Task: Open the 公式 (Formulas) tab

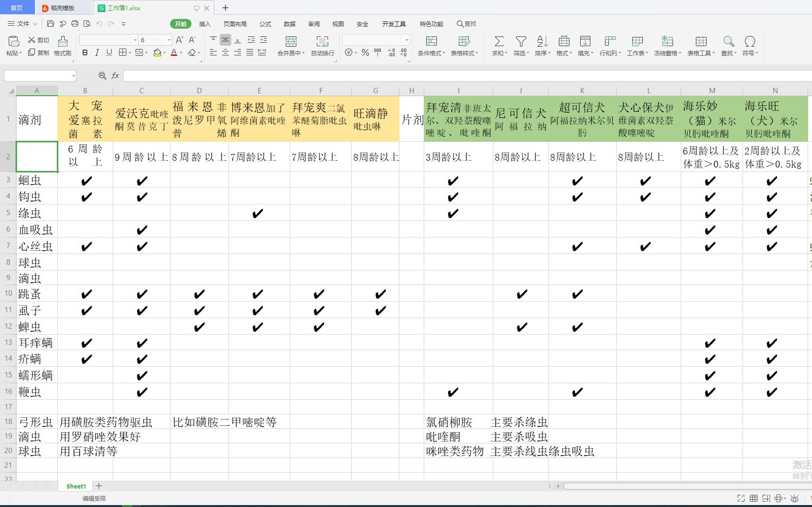Action: click(x=265, y=24)
